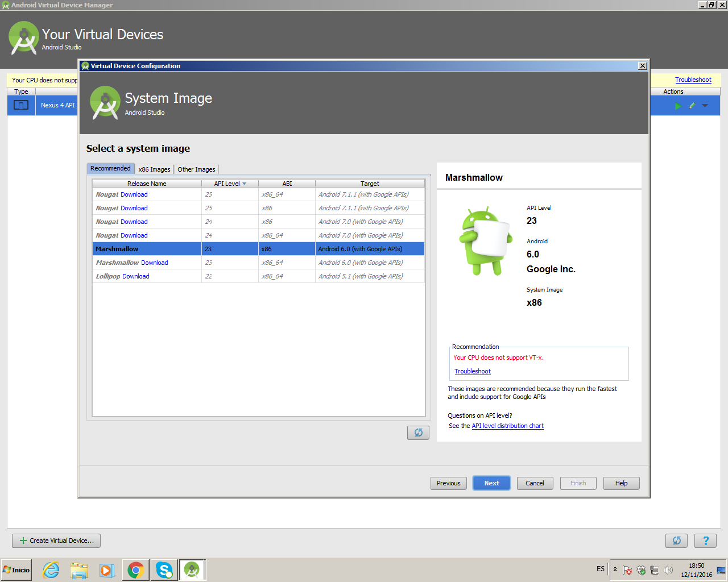Open Internet Explorer from the taskbar

[x=51, y=569]
